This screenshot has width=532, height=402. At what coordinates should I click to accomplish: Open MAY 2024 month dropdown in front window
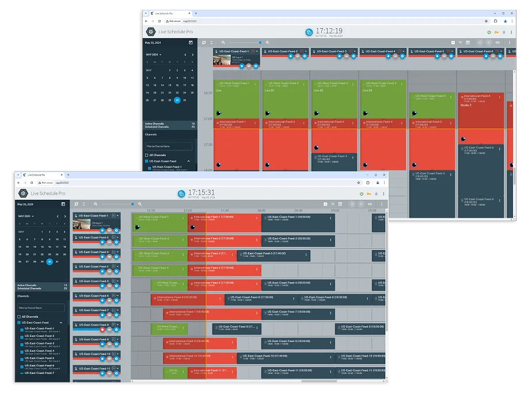tap(26, 216)
